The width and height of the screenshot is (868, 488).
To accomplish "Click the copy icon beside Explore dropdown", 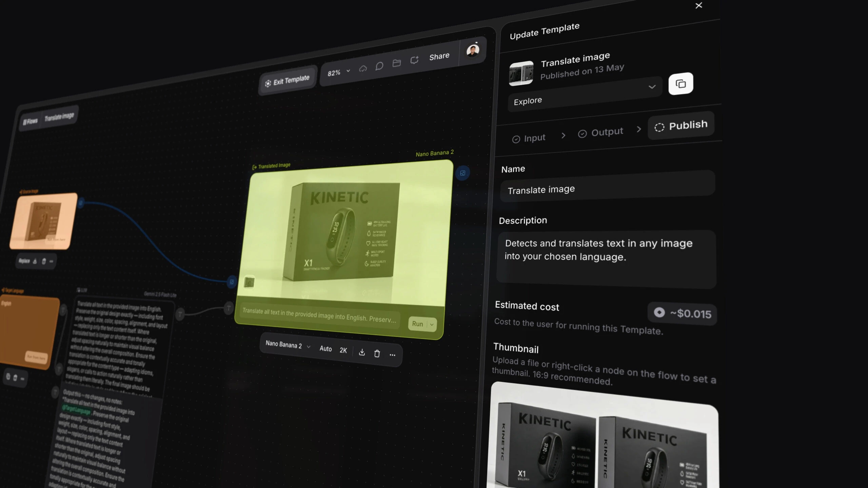I will pyautogui.click(x=680, y=84).
